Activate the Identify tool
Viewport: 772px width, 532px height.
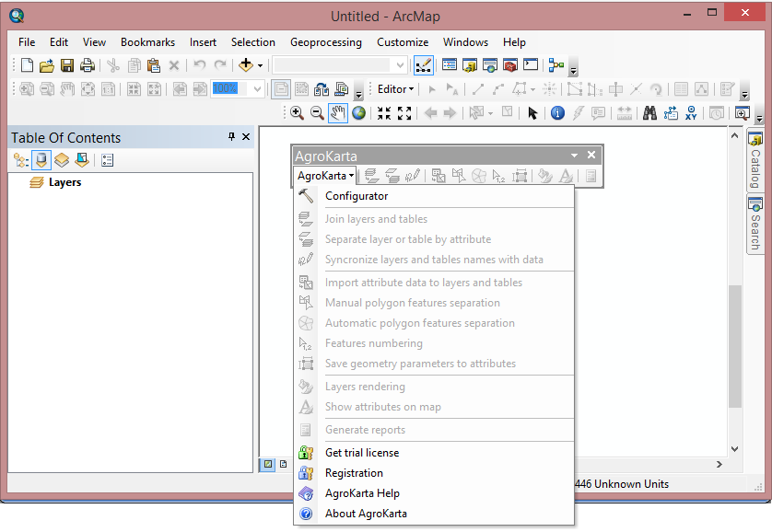[x=558, y=113]
